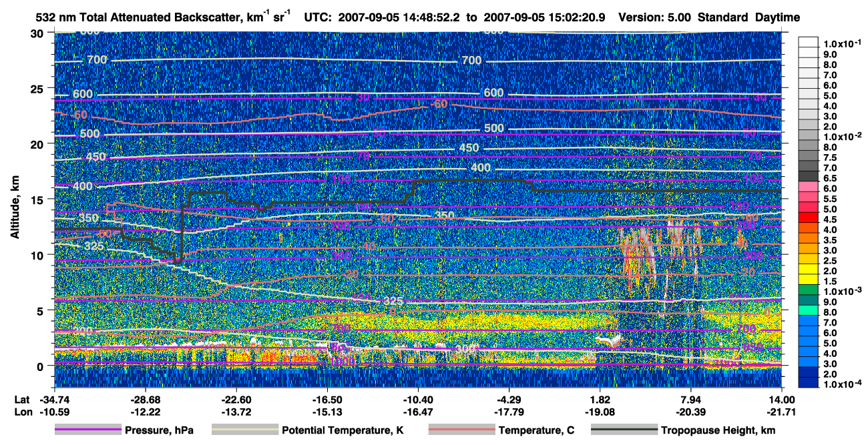Click the 'Pressure, hPa' legend label
The width and height of the screenshot is (868, 445).
tap(159, 430)
